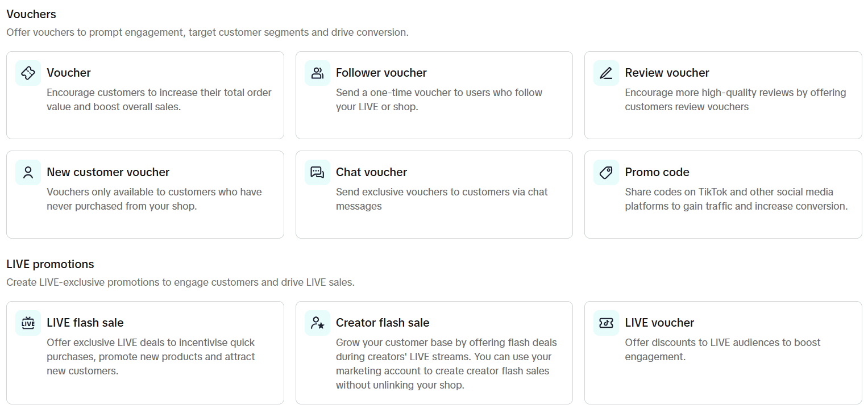Click the LIVE voucher ticket icon
868x413 pixels.
(x=606, y=323)
